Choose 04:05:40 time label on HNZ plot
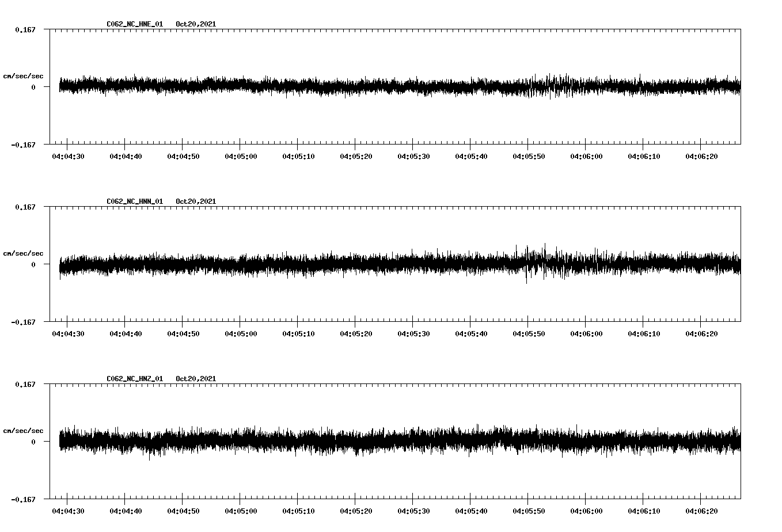Screen dimensions: 782x532 point(471,511)
